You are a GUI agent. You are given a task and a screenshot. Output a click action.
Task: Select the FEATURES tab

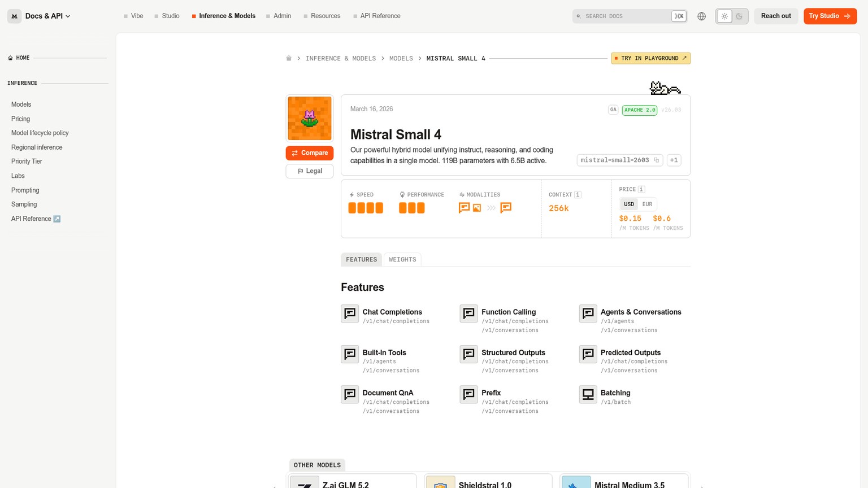pyautogui.click(x=361, y=260)
